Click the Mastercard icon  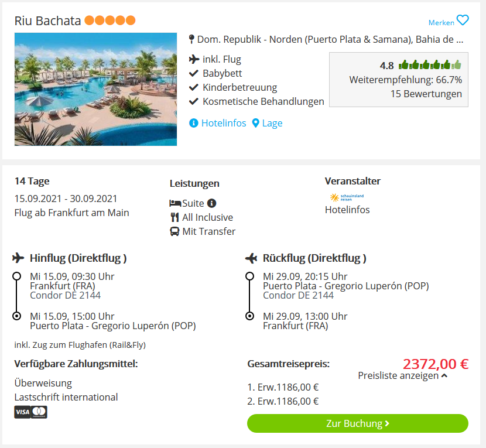point(39,412)
